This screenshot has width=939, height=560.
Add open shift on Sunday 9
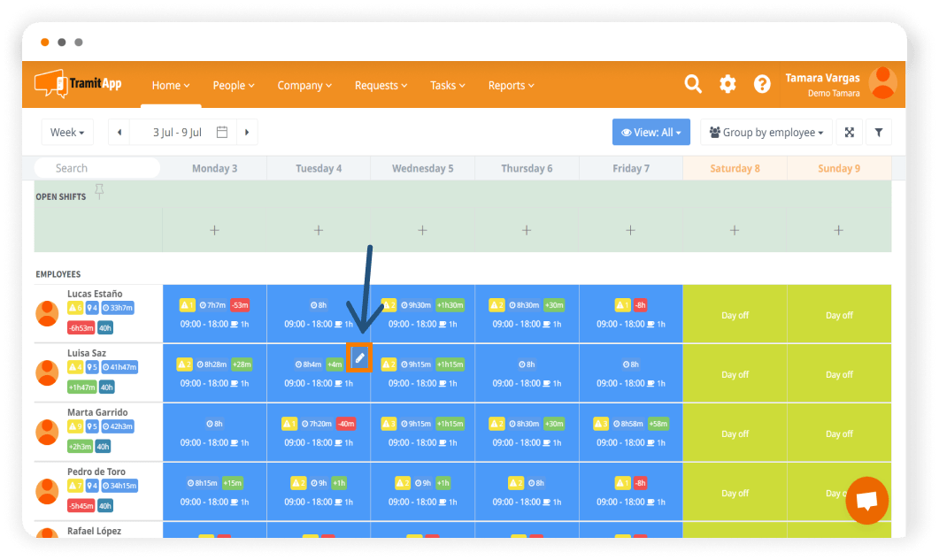pyautogui.click(x=838, y=230)
